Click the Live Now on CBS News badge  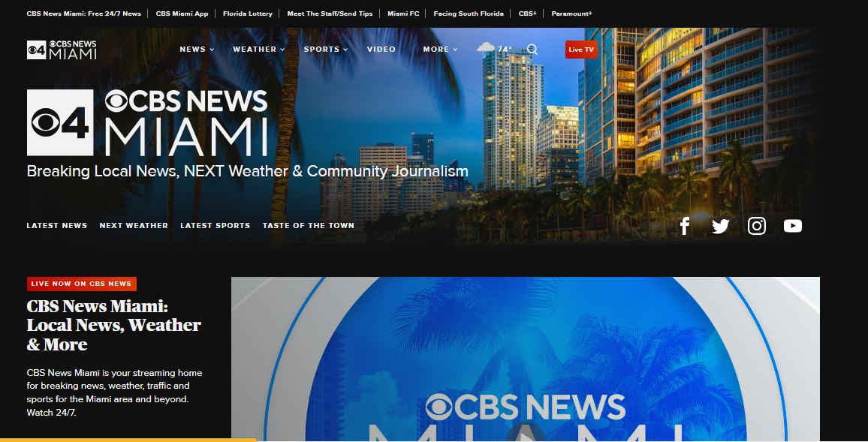pyautogui.click(x=82, y=284)
